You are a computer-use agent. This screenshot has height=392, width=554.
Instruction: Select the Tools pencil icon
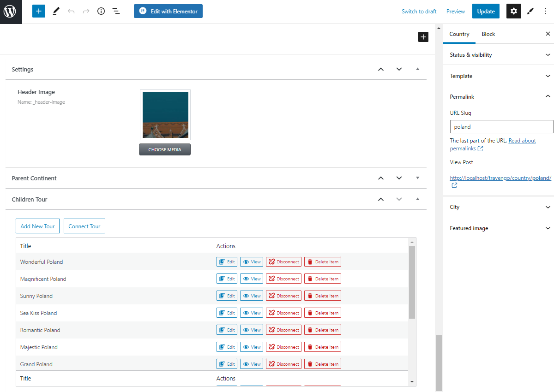point(56,11)
